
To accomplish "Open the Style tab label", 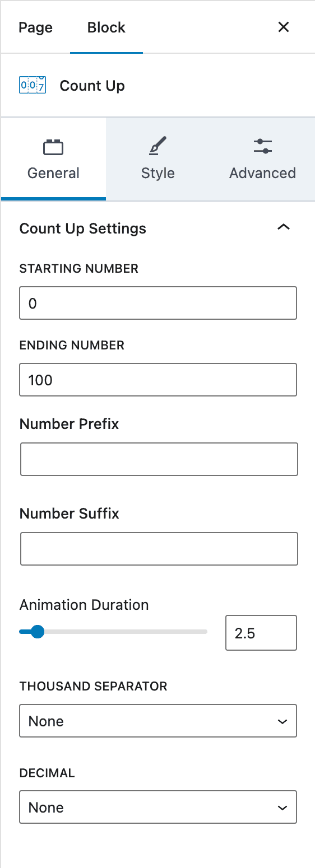I will coord(158,173).
